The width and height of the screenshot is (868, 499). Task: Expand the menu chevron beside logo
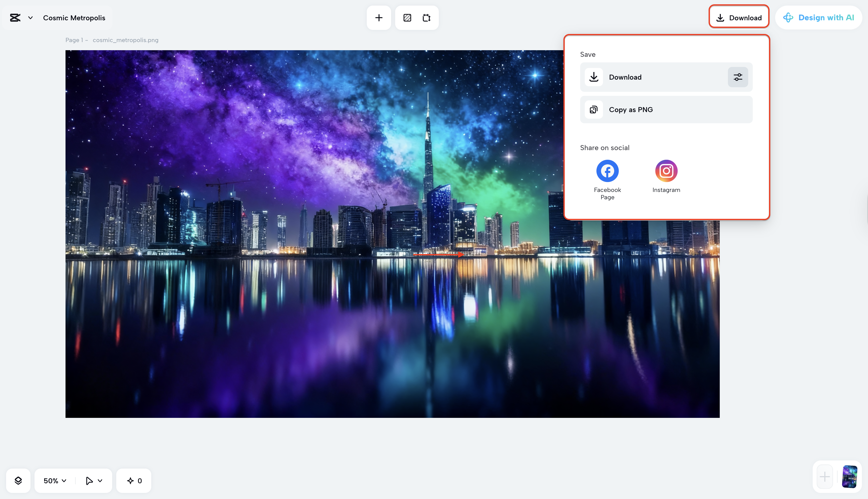coord(30,18)
